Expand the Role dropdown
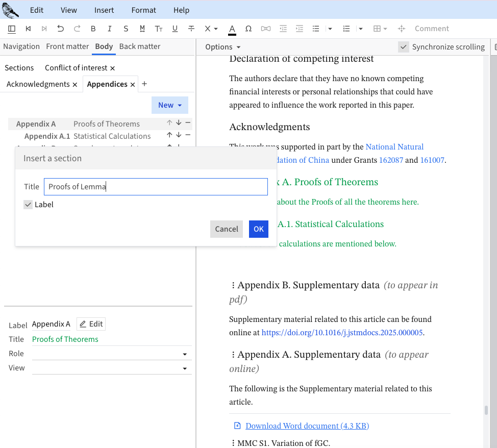 pyautogui.click(x=184, y=354)
